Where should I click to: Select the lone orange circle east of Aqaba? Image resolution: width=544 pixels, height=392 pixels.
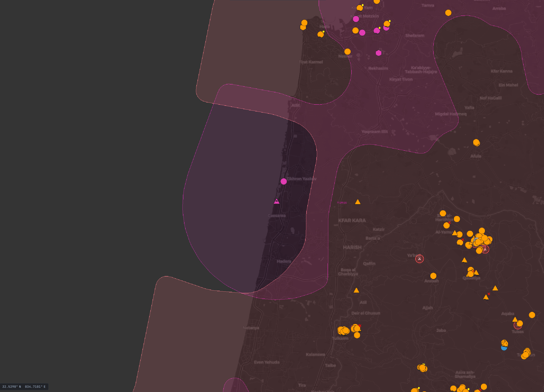point(532,315)
